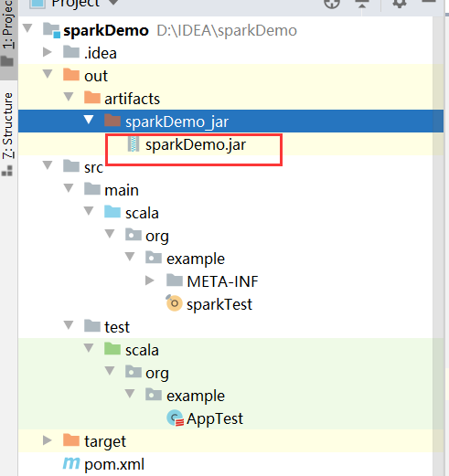Click the example package icon under test
449x476 pixels.
point(154,395)
